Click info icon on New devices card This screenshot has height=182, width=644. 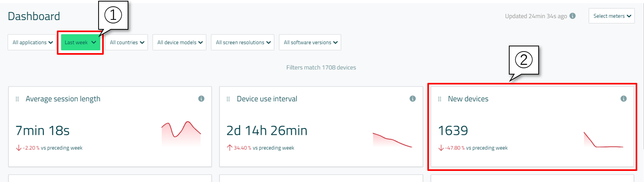point(623,99)
